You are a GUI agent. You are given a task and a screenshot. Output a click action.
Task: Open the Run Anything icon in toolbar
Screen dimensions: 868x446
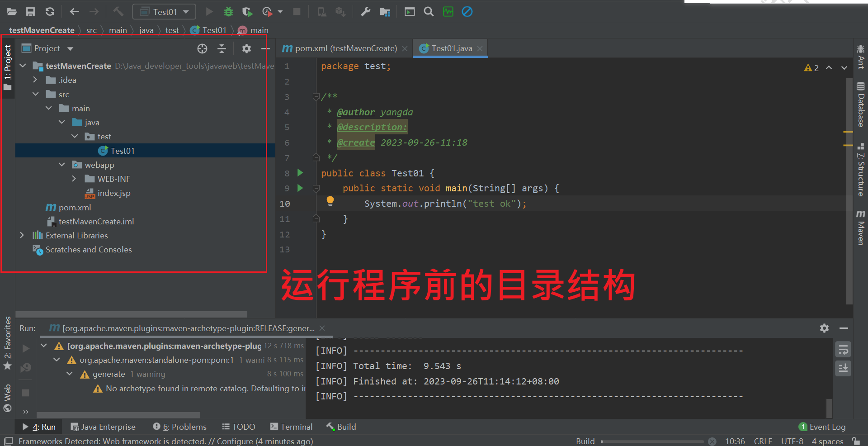coord(410,12)
